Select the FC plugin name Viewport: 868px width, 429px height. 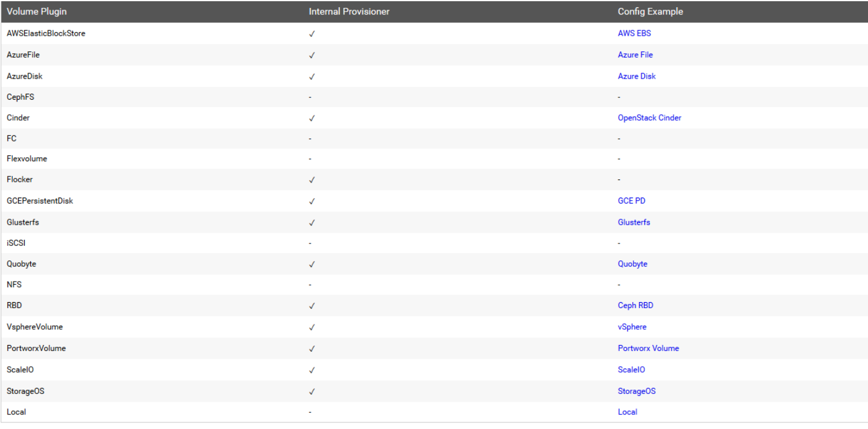(x=11, y=138)
